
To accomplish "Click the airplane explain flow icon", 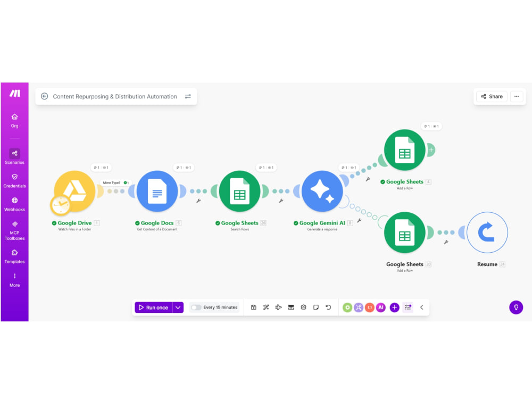I will 279,307.
